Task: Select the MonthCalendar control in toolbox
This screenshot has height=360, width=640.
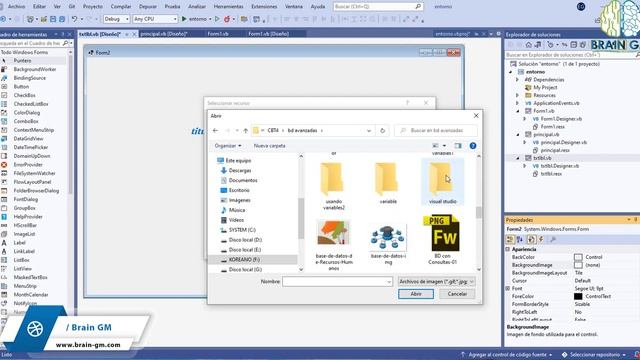Action: coord(31,294)
